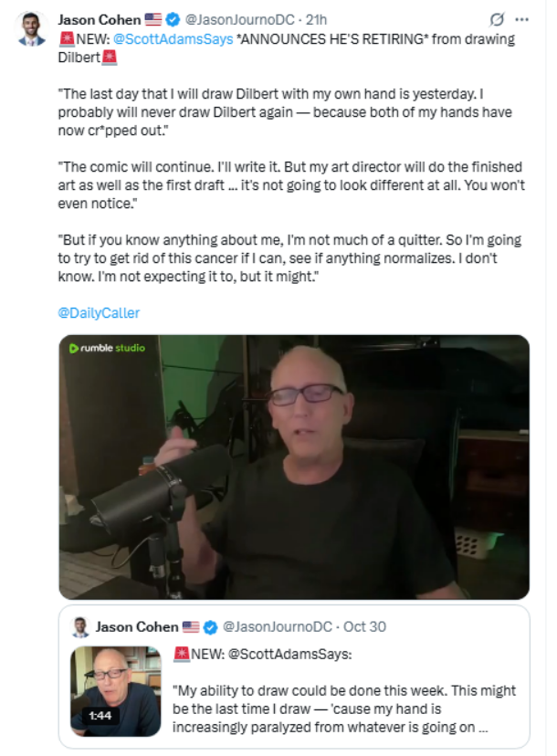Click the verified badge in quoted post
This screenshot has height=756, width=557.
tap(210, 627)
